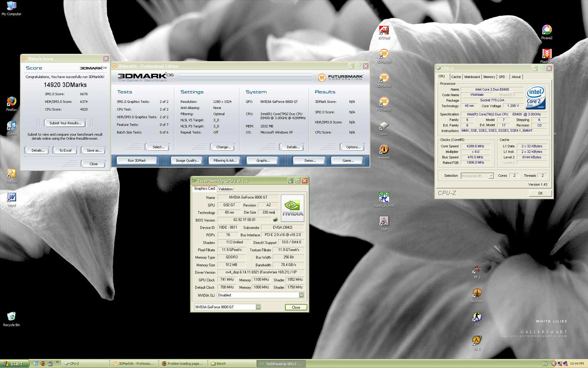Click Demo button in 3DMark06
Viewport: 588px width, 368px height.
click(310, 160)
